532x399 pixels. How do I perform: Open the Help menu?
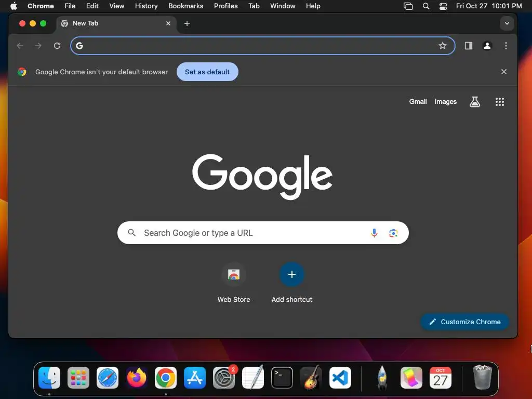313,6
